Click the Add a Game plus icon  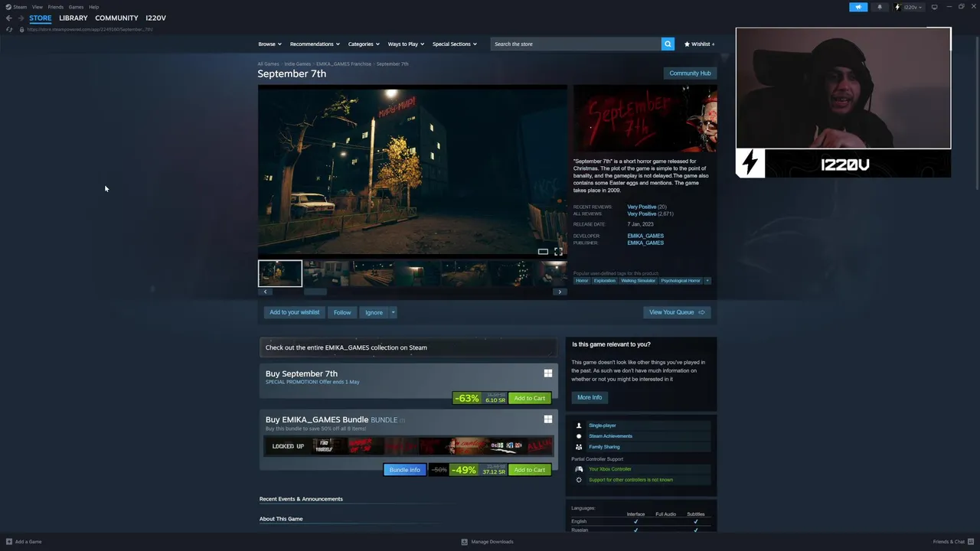tap(9, 542)
